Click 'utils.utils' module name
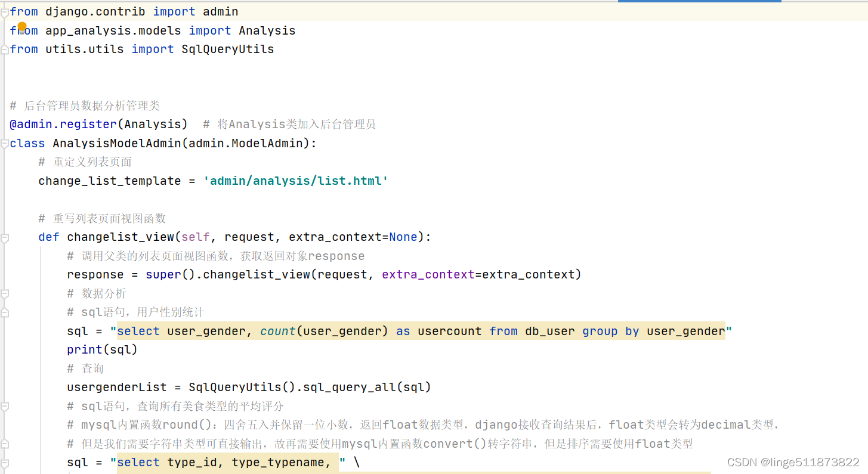 (85, 49)
